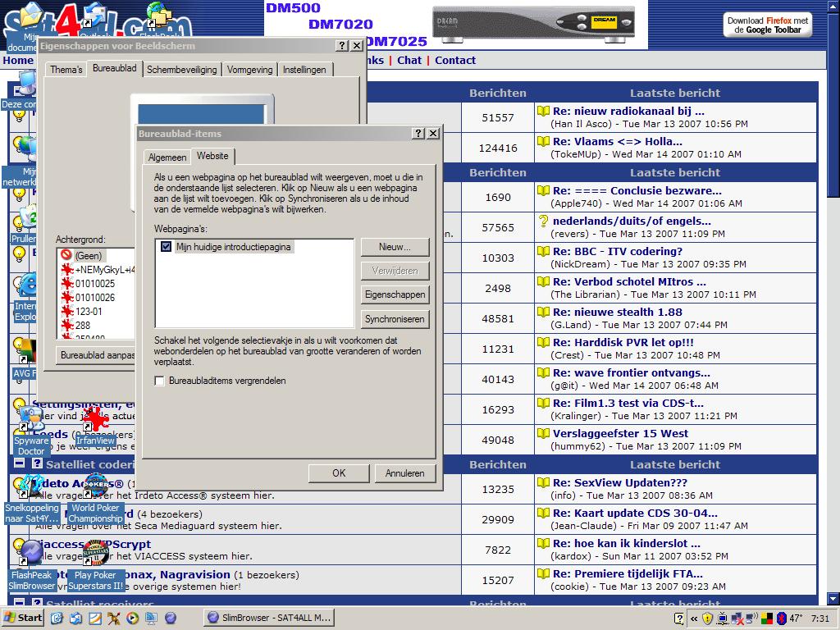The width and height of the screenshot is (840, 630).
Task: Collapse the Satelliet codering forum section
Action: click(x=20, y=464)
